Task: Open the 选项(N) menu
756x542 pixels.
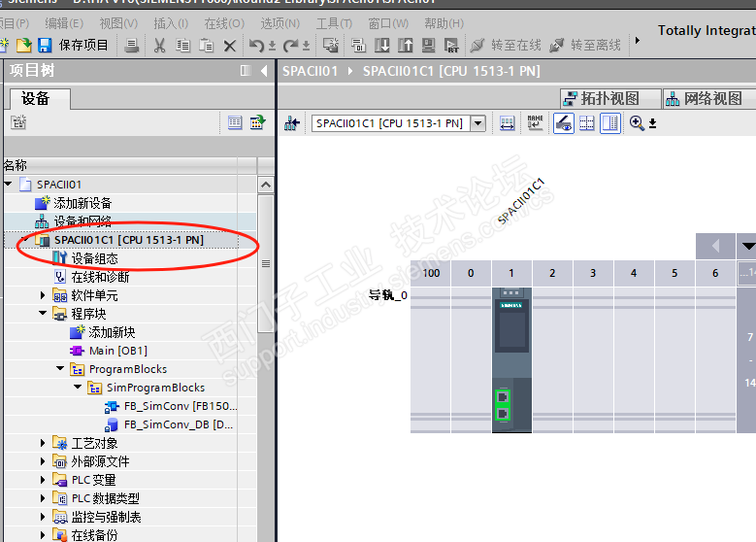Action: 280,23
